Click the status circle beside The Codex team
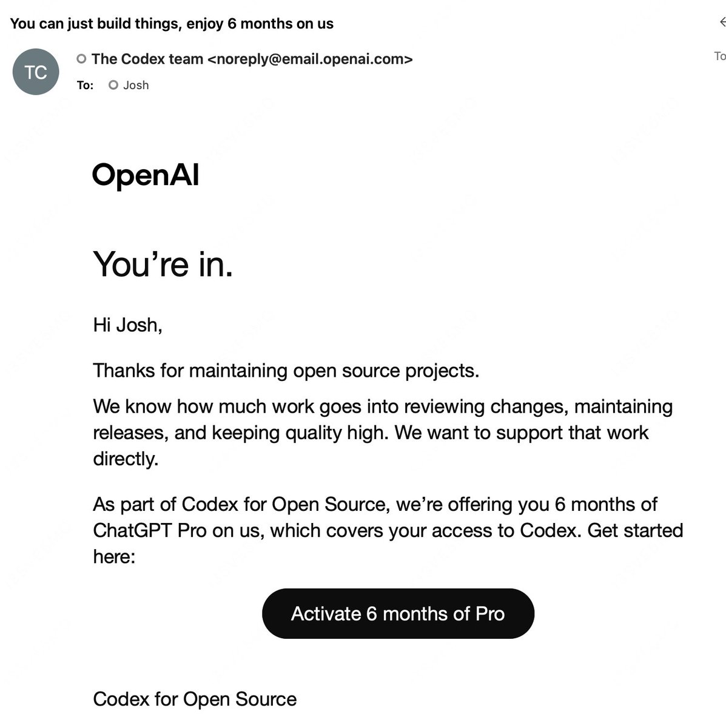 pyautogui.click(x=81, y=59)
